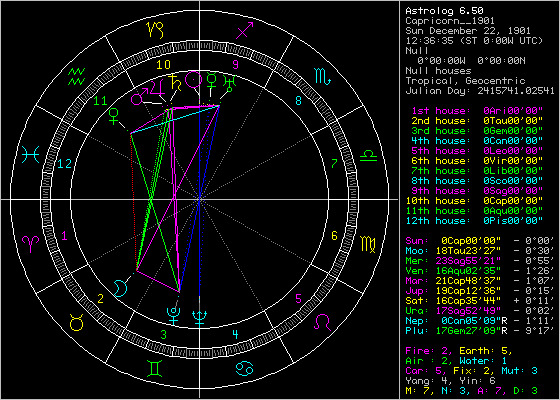Select house number 4 in chart

[235, 335]
